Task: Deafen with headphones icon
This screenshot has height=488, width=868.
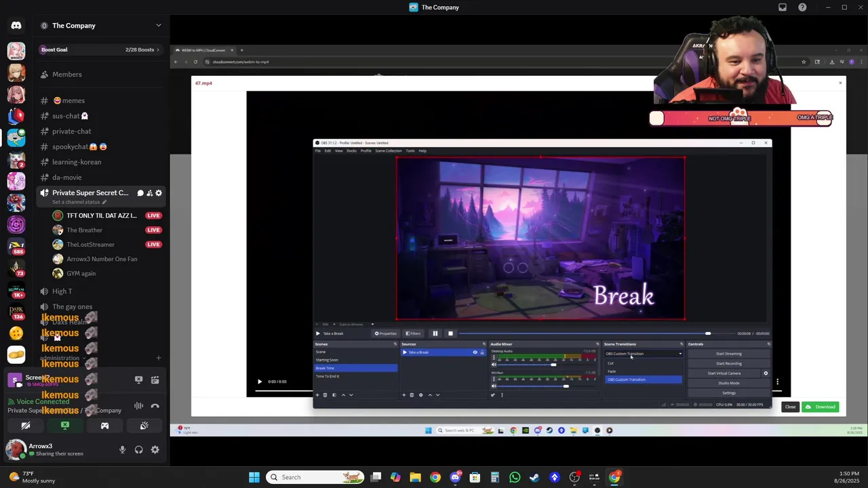Action: click(x=139, y=450)
